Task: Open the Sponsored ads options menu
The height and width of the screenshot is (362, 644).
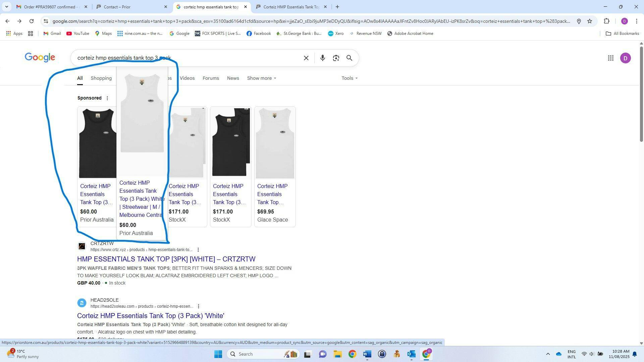Action: 107,98
